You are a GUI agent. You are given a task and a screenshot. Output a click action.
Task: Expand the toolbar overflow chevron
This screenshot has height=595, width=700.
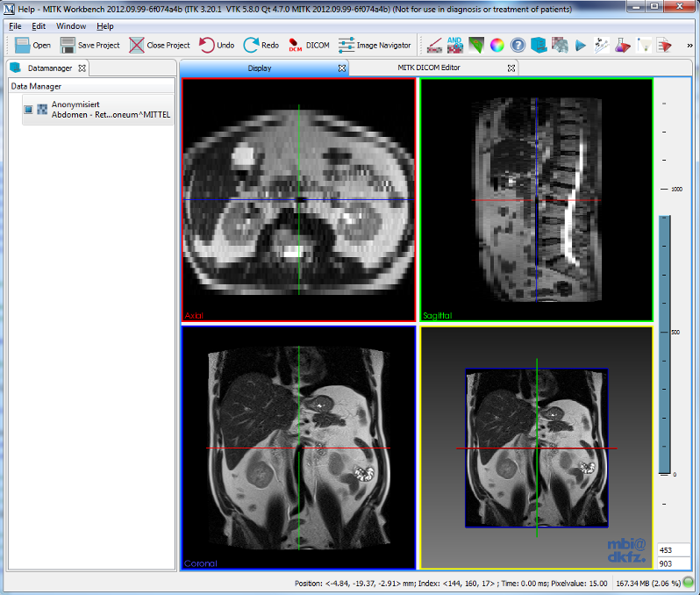tap(689, 46)
